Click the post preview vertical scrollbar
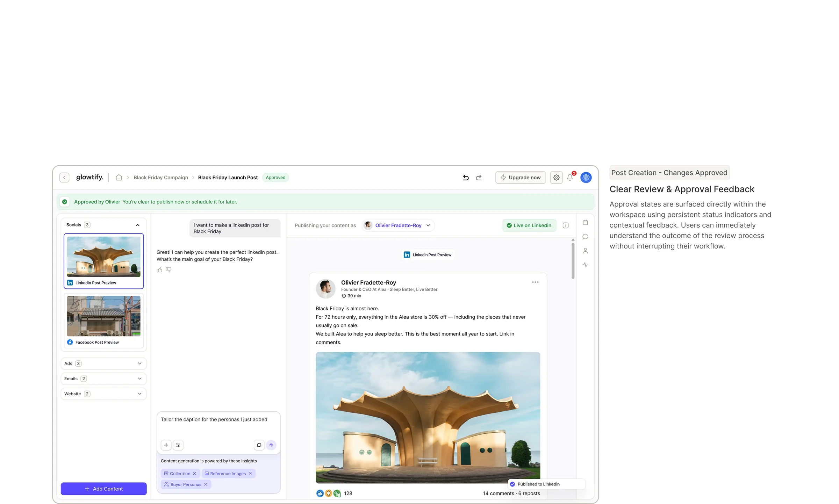The image size is (839, 504). tap(573, 261)
